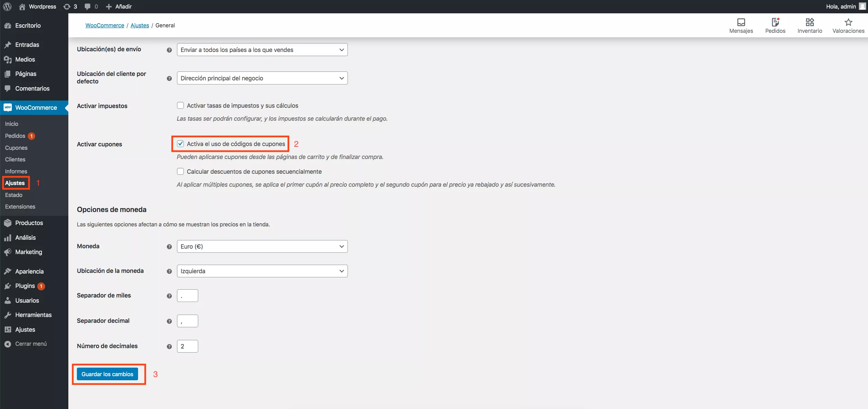Open the Pedidos activity panel icon
868x409 pixels.
click(775, 22)
